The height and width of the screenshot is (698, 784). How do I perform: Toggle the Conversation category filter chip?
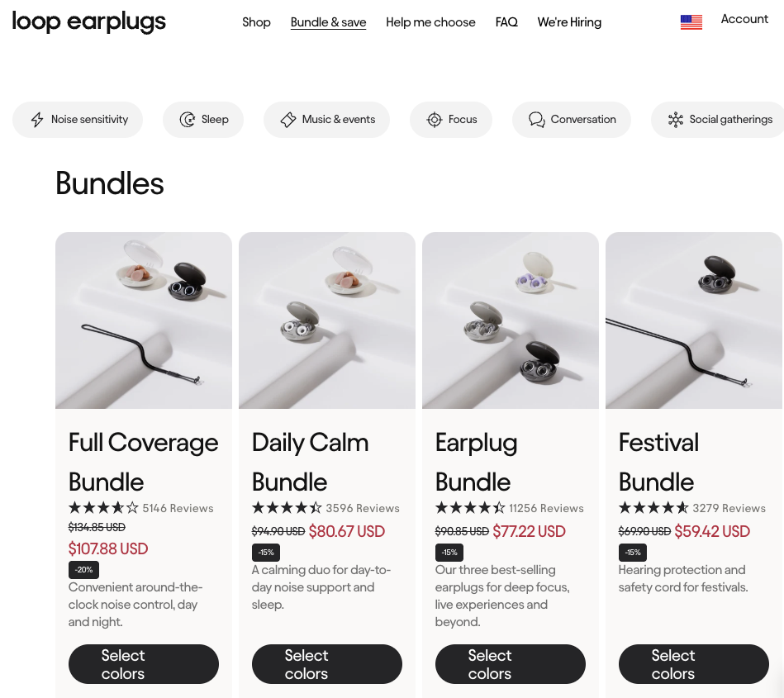pos(571,119)
